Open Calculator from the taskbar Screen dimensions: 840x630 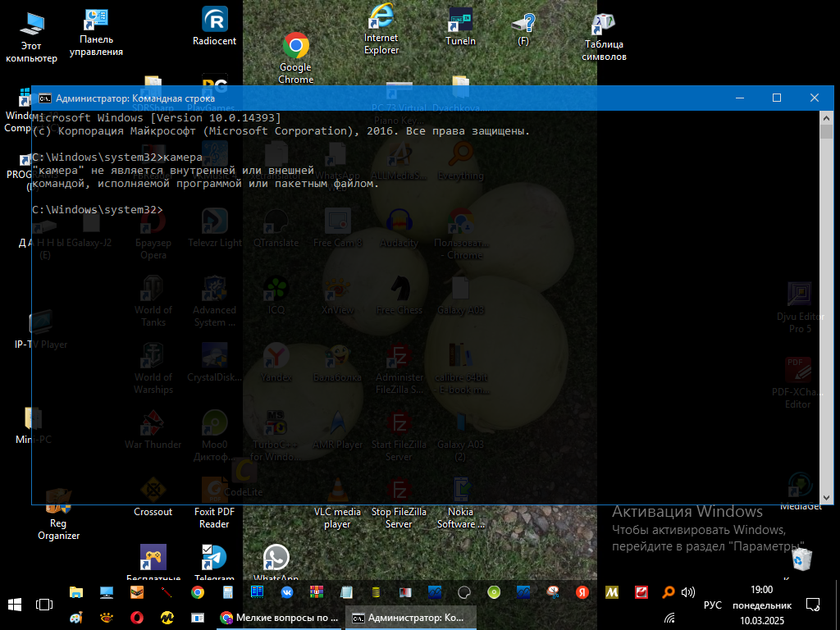[228, 592]
